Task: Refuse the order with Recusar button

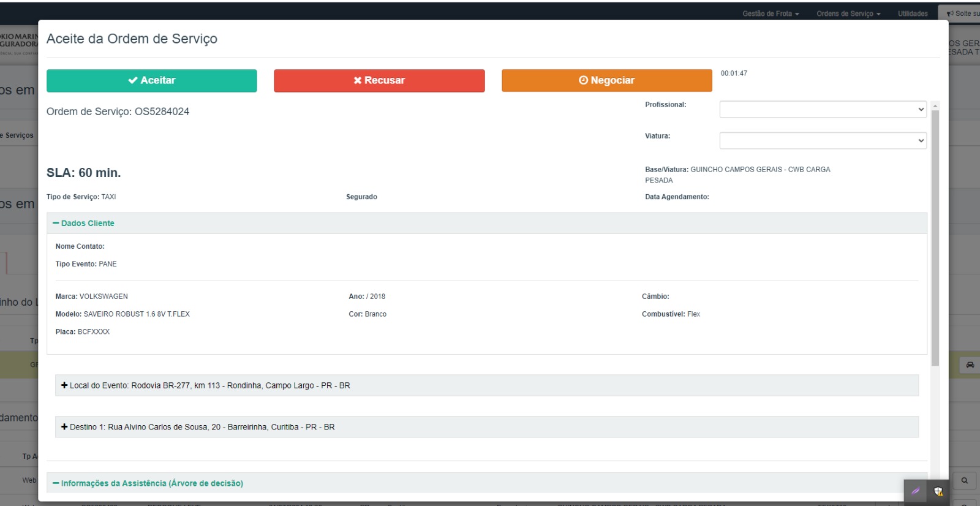Action: click(379, 80)
